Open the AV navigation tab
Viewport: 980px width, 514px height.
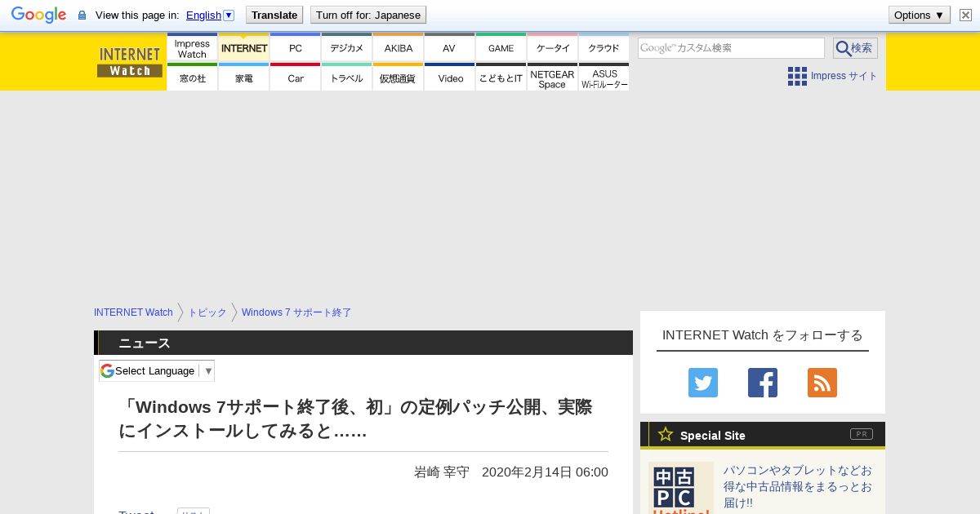[450, 48]
